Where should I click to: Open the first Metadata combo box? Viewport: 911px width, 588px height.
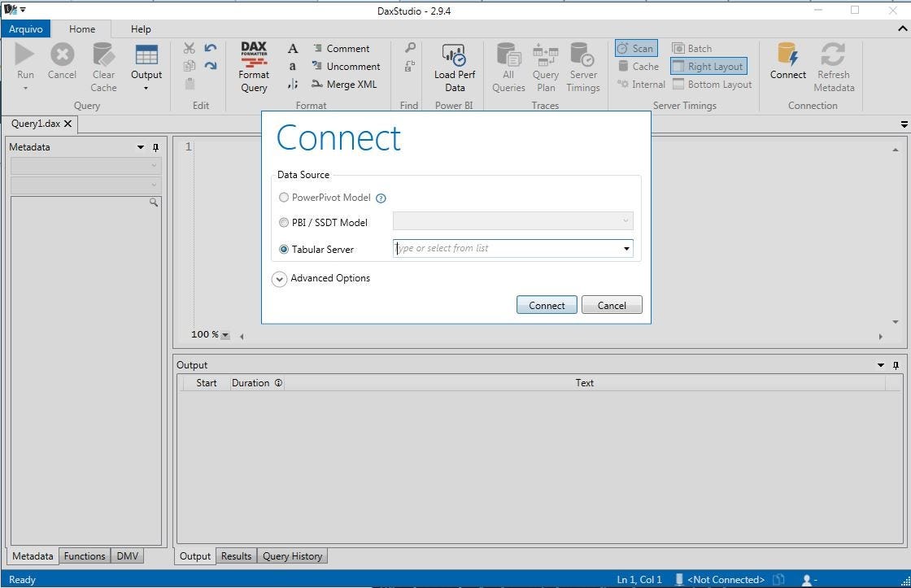86,166
